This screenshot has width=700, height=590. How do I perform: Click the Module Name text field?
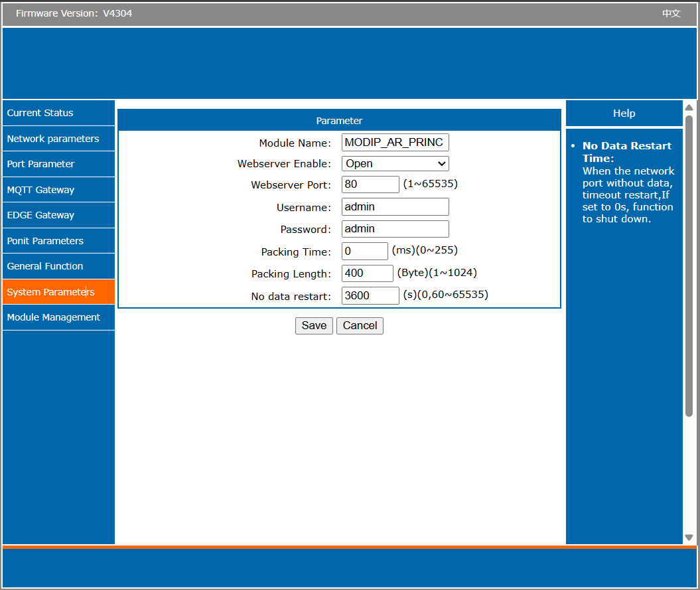point(395,143)
